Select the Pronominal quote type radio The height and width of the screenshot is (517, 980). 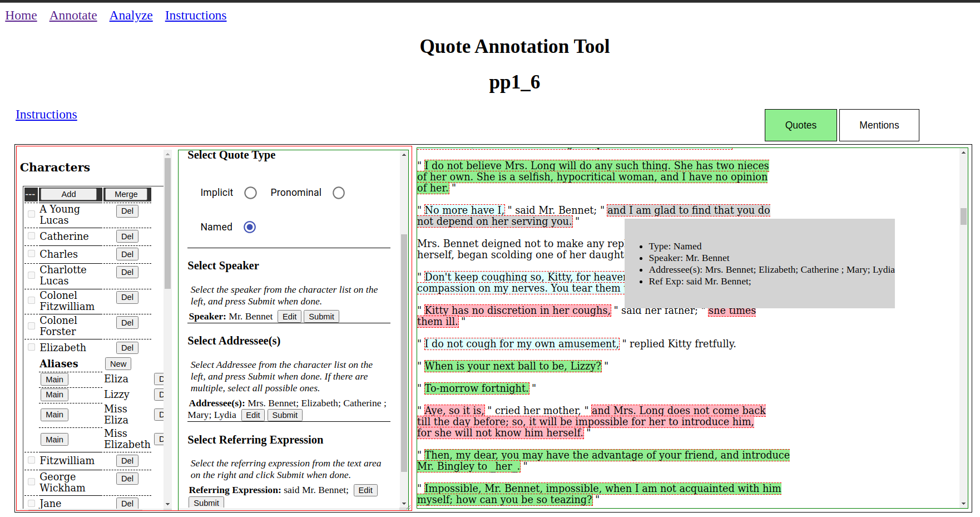click(x=339, y=193)
